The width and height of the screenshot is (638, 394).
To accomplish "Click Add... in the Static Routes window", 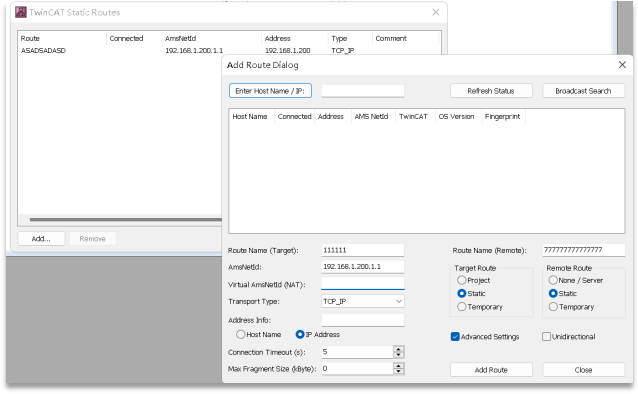I will [x=41, y=239].
